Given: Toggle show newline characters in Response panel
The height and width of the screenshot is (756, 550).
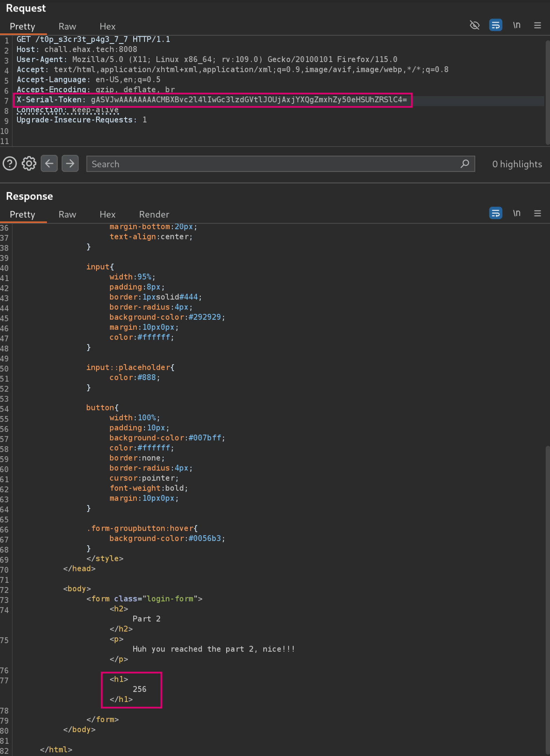Looking at the screenshot, I should coord(516,213).
